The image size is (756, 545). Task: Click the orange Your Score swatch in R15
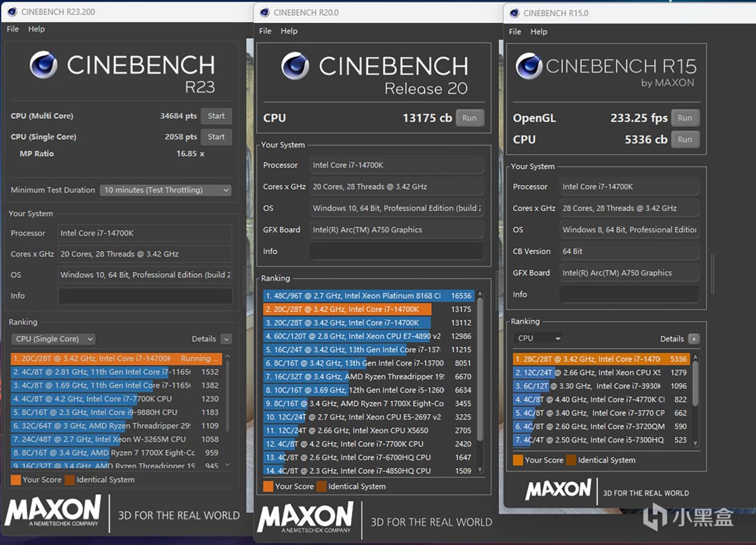coord(518,460)
